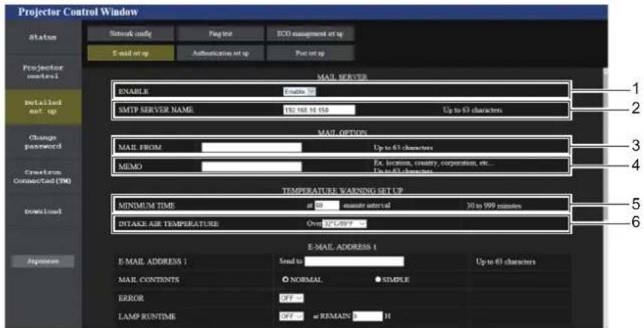Select the E-mail set up tab
Image resolution: width=644 pixels, height=328 pixels.
pyautogui.click(x=131, y=53)
